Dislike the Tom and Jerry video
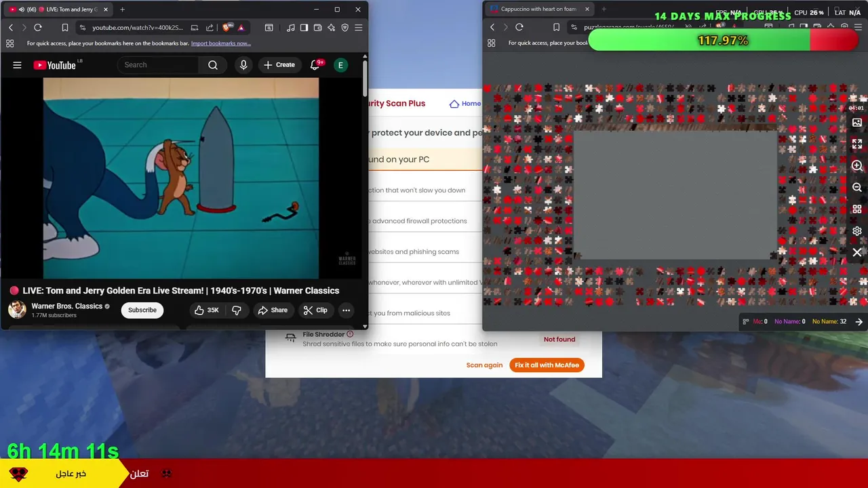 pos(237,310)
